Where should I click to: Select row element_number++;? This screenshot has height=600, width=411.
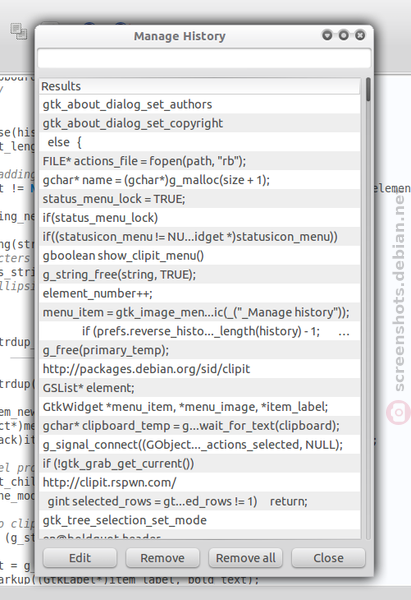click(200, 293)
